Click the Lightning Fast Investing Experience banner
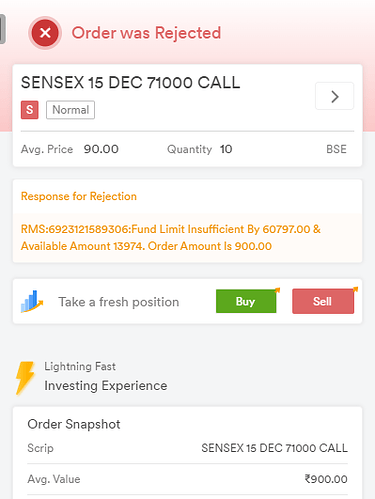The height and width of the screenshot is (499, 375). (x=92, y=378)
